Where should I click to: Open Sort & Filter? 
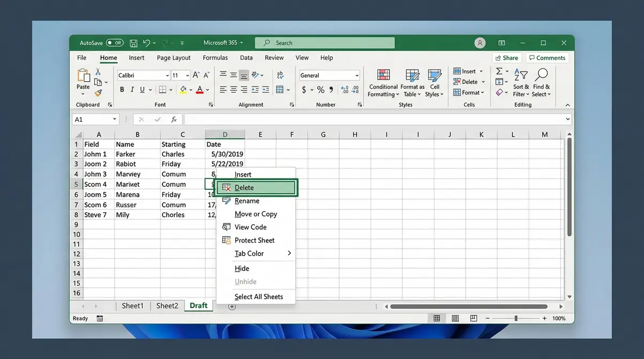(x=521, y=82)
